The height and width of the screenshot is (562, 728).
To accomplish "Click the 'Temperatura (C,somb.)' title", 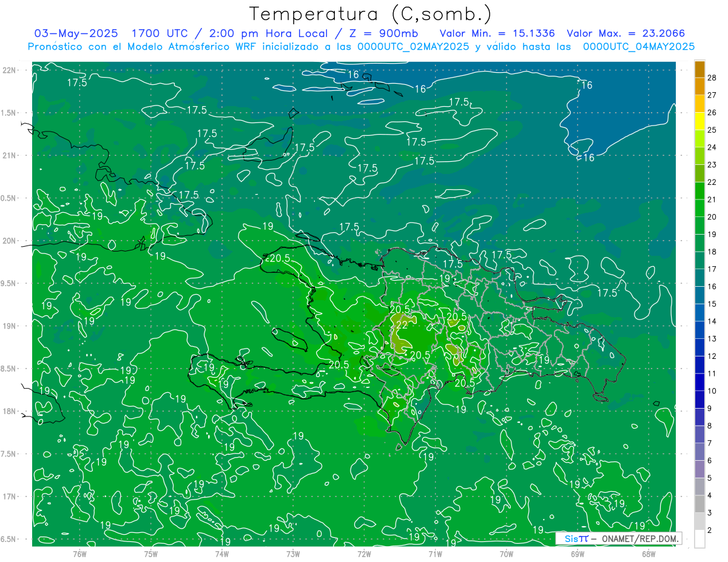I will tap(371, 14).
